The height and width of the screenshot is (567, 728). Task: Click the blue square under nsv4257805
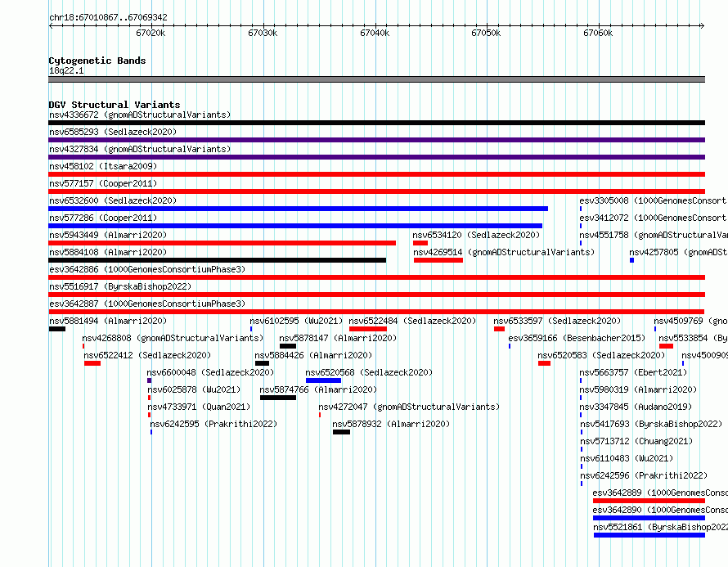[x=632, y=260]
